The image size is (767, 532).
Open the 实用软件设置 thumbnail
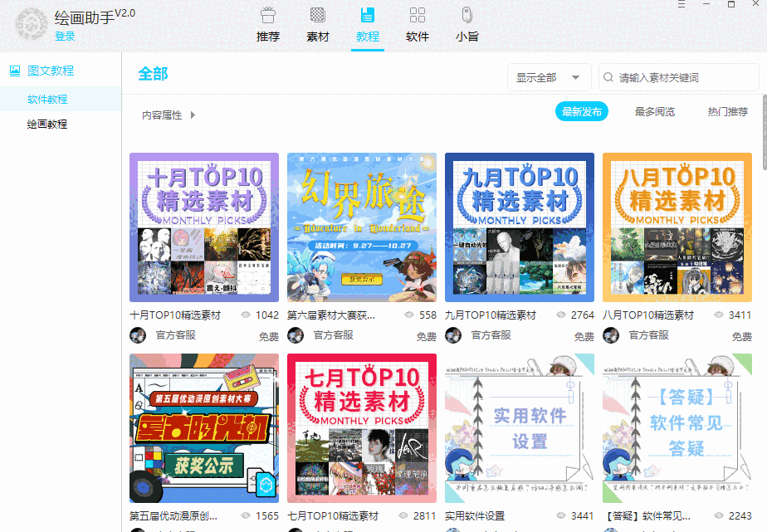click(520, 428)
